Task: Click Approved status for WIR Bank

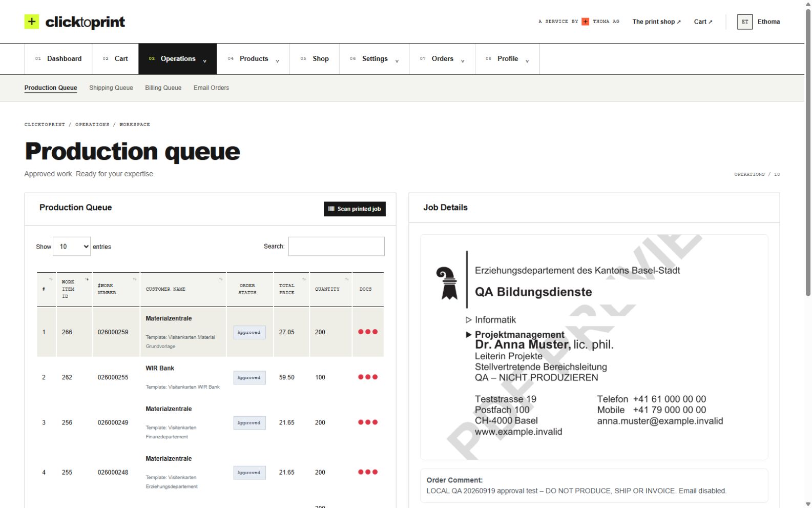Action: [249, 377]
